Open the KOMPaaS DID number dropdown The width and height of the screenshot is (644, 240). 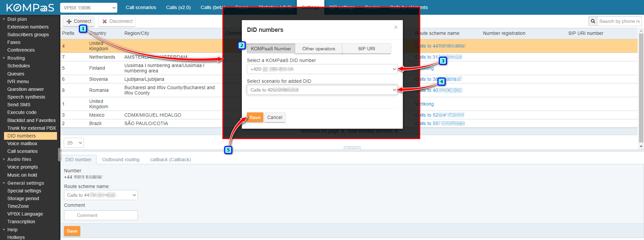[x=322, y=69]
